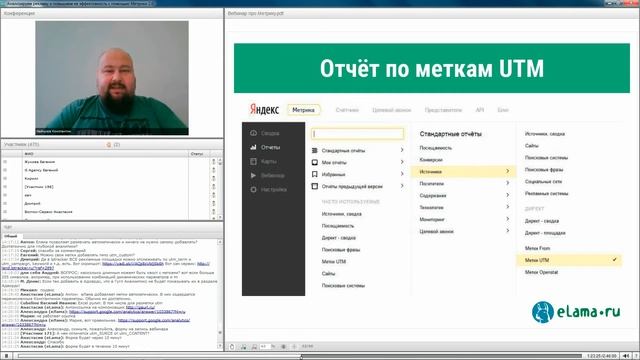This screenshot has height=360, width=640.
Task: Open the API top navigation item
Action: (x=480, y=110)
